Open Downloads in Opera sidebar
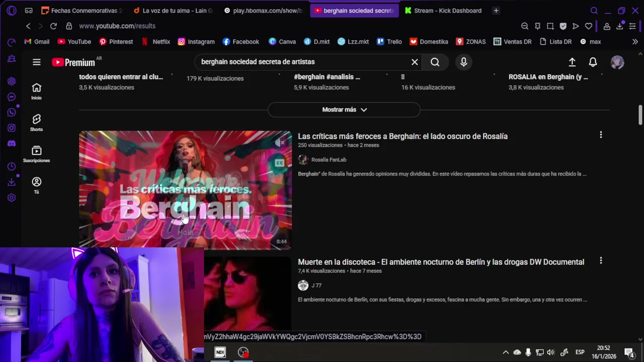Viewport: 644px width, 362px height. 11,182
